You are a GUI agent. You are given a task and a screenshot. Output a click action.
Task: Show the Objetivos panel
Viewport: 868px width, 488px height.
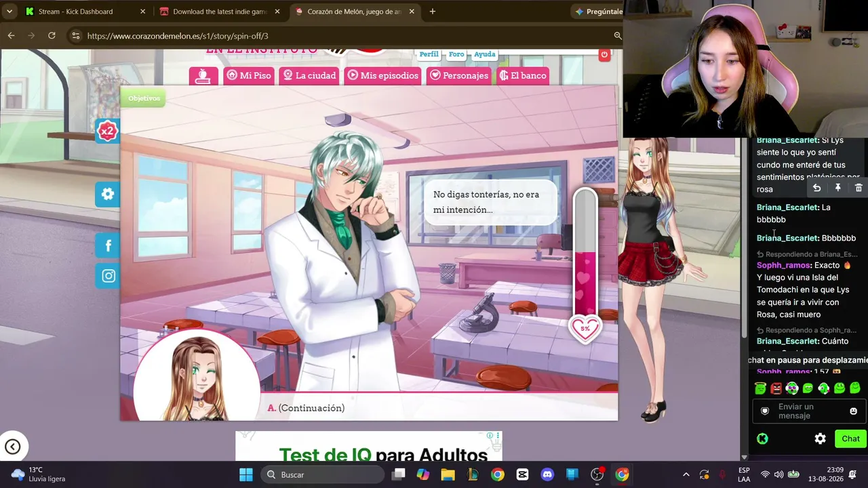coord(144,98)
